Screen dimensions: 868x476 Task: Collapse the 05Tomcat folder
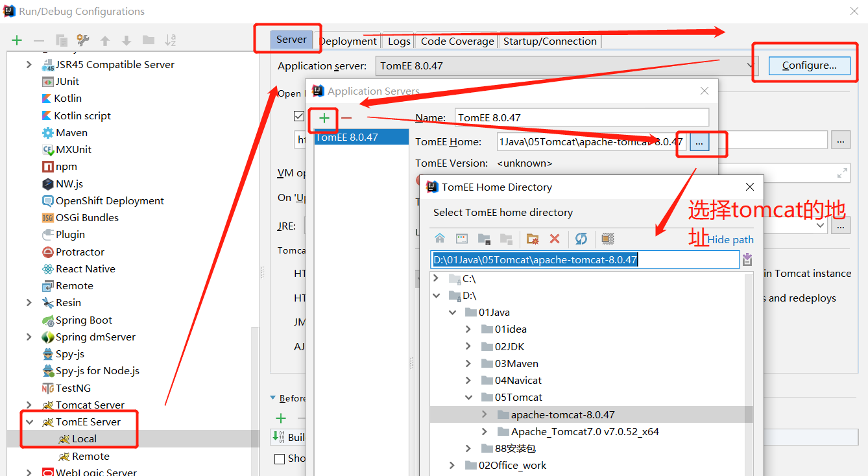click(x=468, y=397)
